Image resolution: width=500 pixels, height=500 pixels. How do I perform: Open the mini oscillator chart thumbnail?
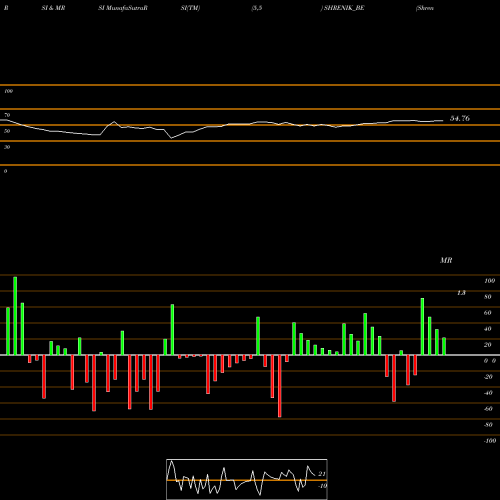click(247, 479)
